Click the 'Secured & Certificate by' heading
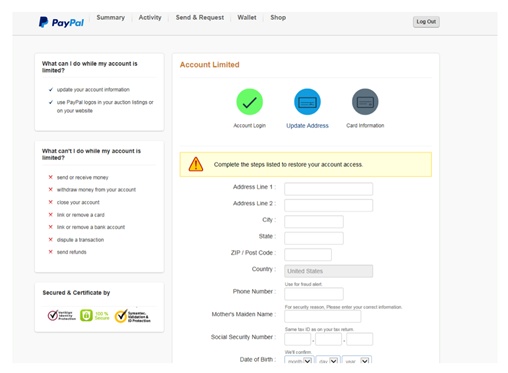Screen dimensions: 508x373 [x=76, y=293]
